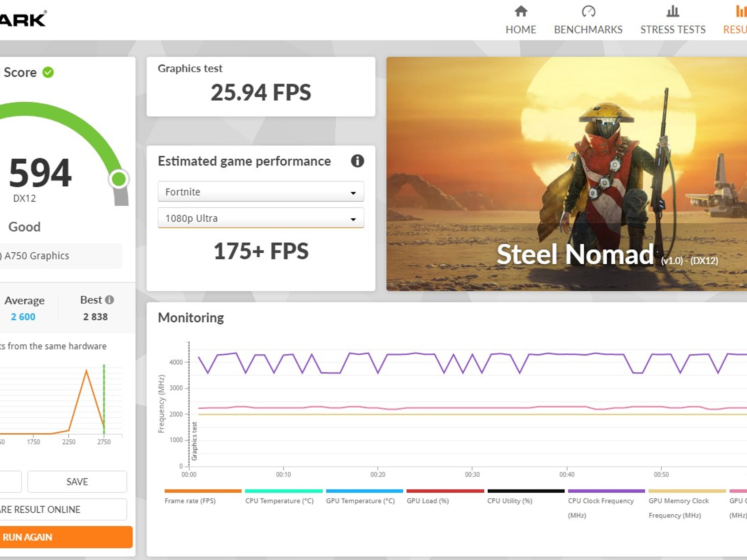Open the Home icon in navigation
The height and width of the screenshot is (560, 747).
point(521,11)
